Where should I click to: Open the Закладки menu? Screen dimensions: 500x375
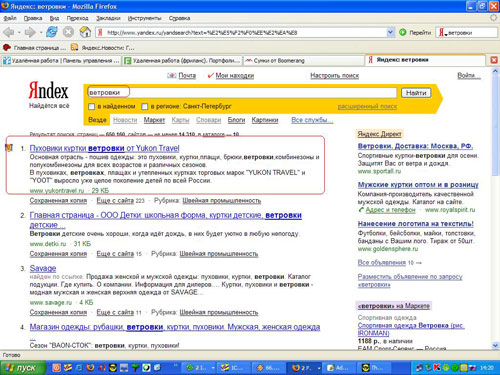pos(108,18)
